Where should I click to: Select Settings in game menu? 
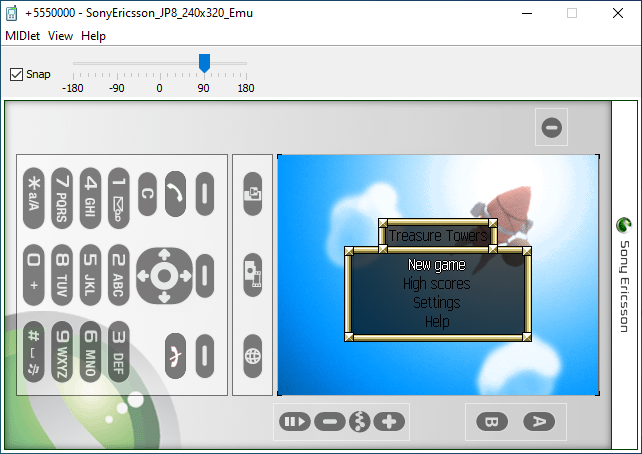coord(437,303)
